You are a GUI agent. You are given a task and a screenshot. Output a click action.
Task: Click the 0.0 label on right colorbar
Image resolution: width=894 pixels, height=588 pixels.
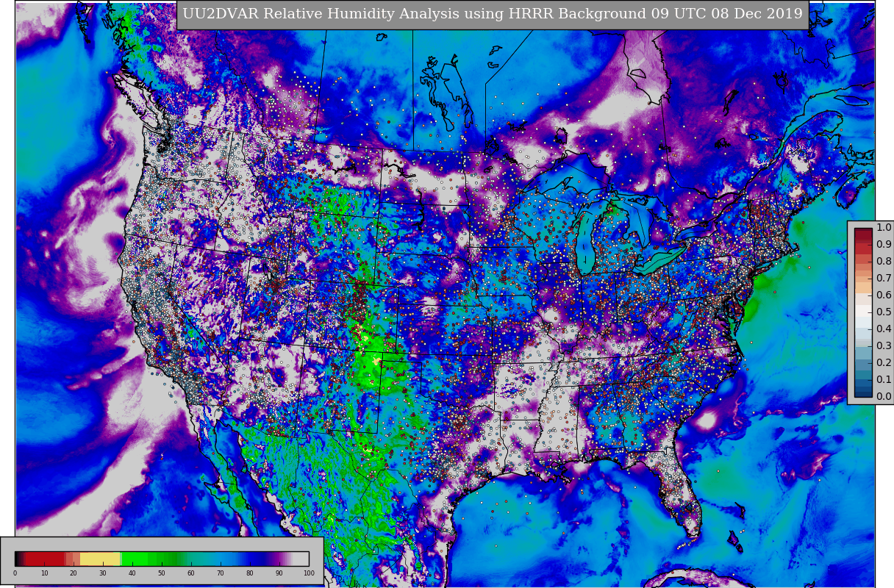click(x=884, y=397)
